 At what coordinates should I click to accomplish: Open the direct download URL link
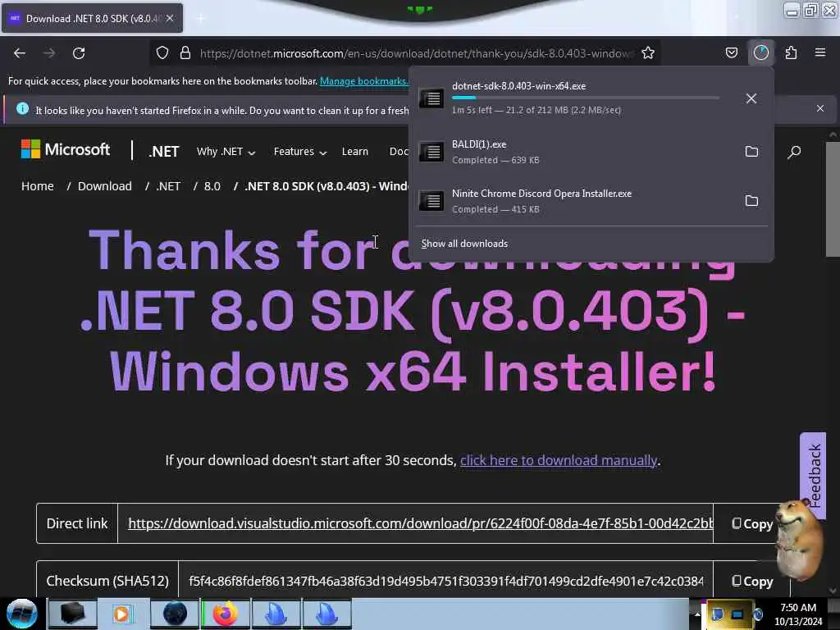click(421, 523)
